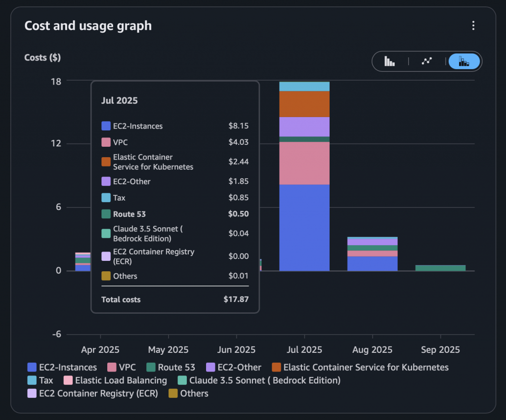The image size is (506, 420).
Task: Click the September 2025 Route 53 bar
Action: click(x=440, y=268)
